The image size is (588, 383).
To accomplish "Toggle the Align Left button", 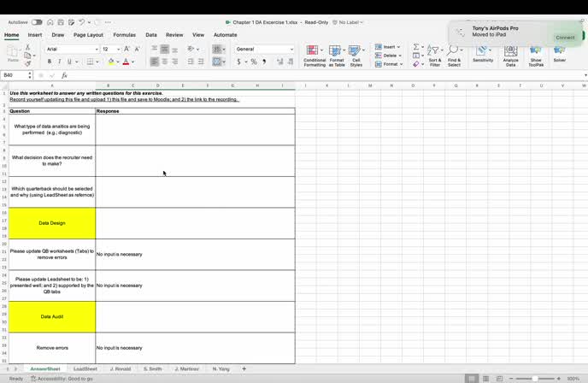I will point(154,62).
